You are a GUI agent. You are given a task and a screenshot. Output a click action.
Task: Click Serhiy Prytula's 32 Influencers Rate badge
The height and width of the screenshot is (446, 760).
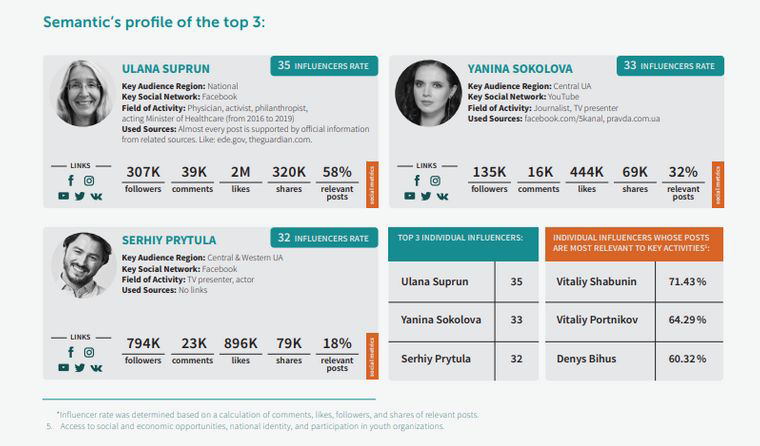(323, 237)
